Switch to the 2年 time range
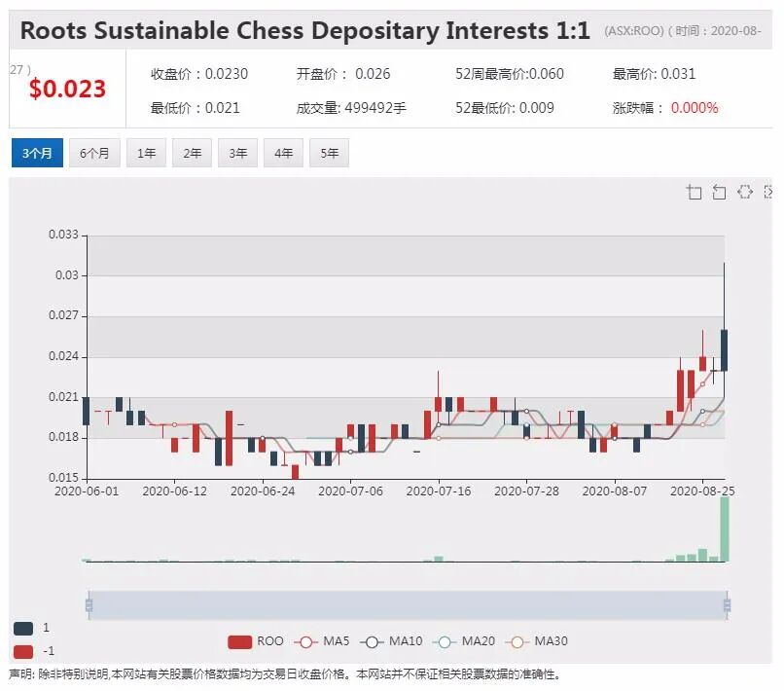784x691 pixels. (192, 153)
